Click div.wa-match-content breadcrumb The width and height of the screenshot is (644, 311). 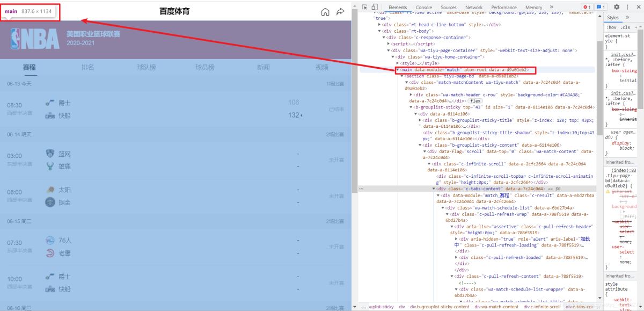(496, 307)
